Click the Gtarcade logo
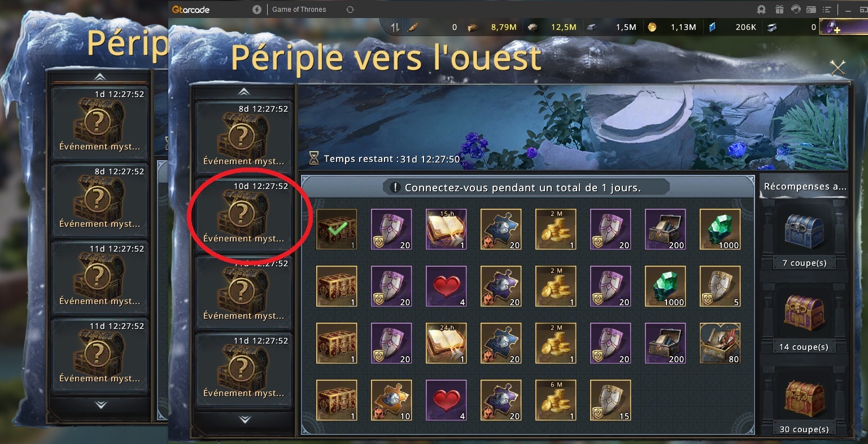Image resolution: width=868 pixels, height=444 pixels. click(191, 10)
